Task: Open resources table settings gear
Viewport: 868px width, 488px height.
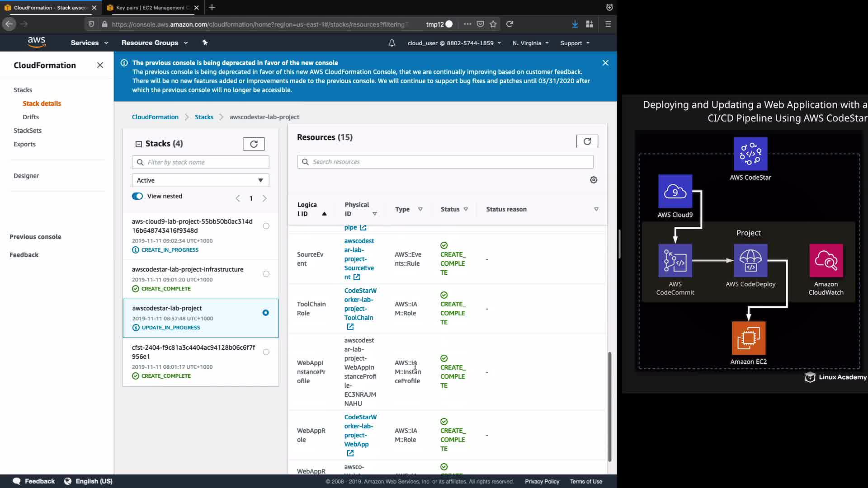Action: [x=594, y=180]
